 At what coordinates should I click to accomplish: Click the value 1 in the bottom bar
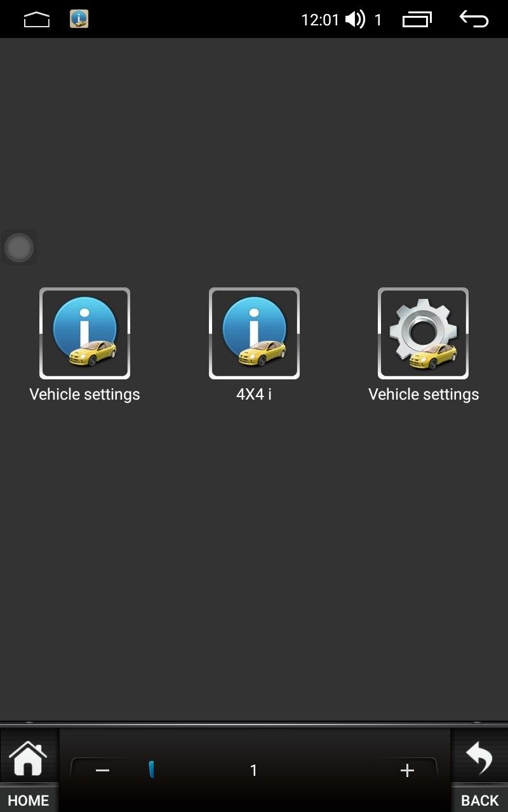click(x=253, y=770)
